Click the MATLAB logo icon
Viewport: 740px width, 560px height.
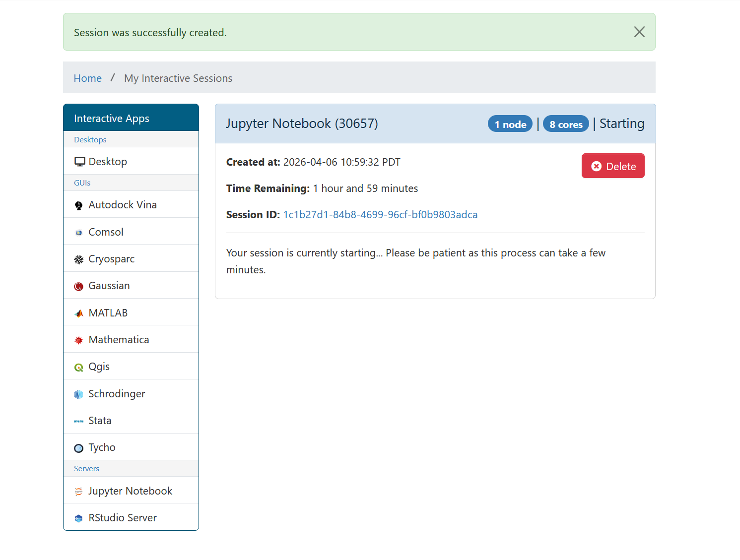pos(78,313)
